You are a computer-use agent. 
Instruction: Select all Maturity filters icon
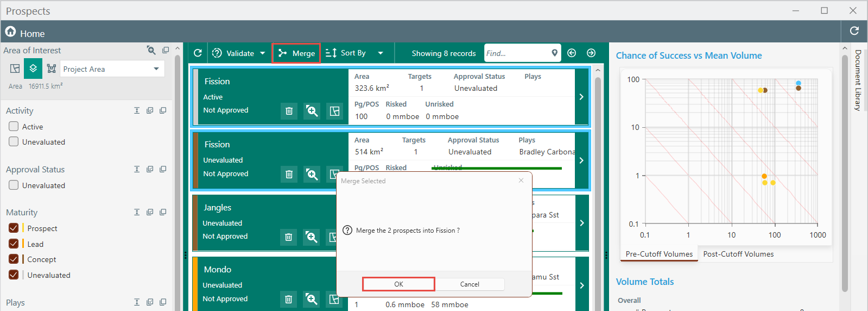tap(150, 212)
